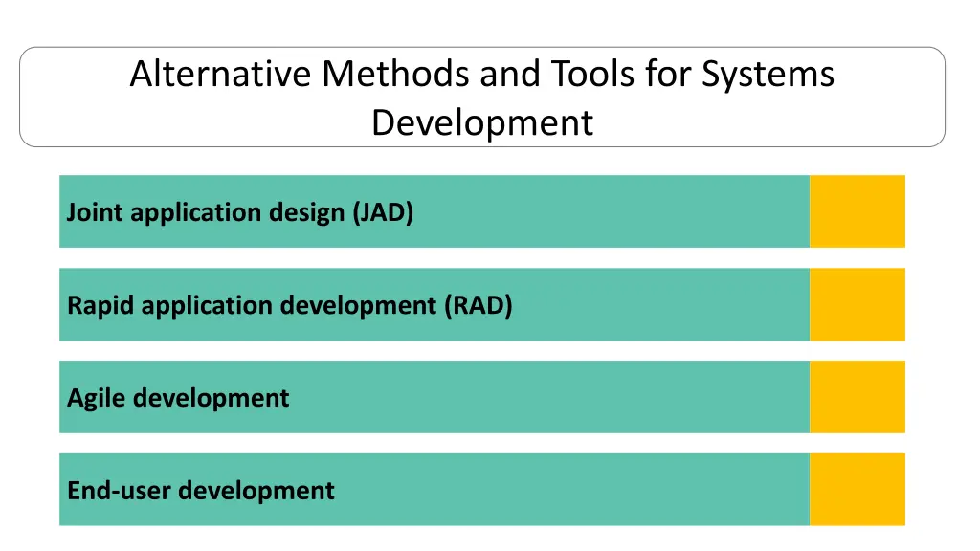Select the 'Rapid application development (RAD)' text
Screen dimensions: 980x551
pyautogui.click(x=289, y=305)
